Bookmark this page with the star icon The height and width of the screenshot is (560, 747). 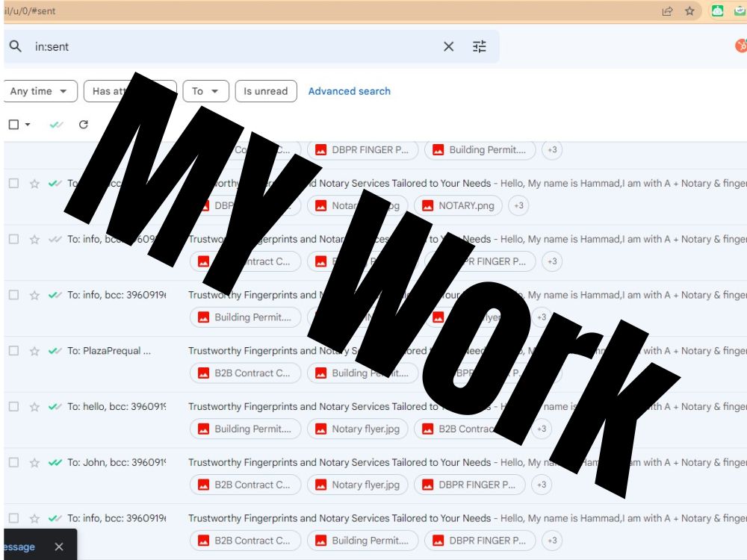pyautogui.click(x=689, y=11)
